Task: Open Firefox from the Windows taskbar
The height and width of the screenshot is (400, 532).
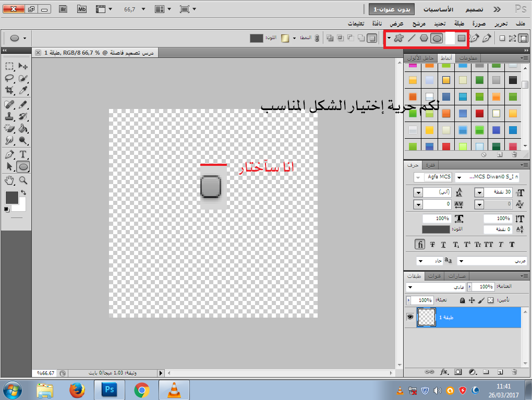Action: click(x=77, y=389)
